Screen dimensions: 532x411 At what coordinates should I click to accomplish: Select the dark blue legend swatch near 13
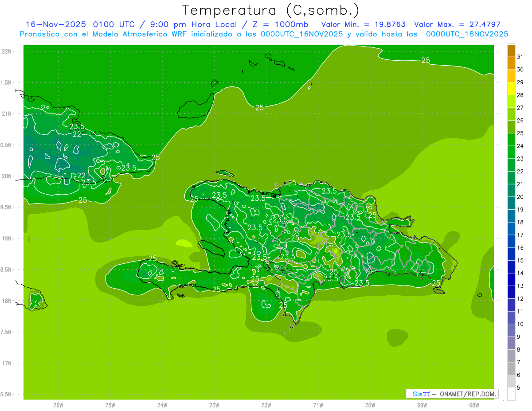click(511, 279)
